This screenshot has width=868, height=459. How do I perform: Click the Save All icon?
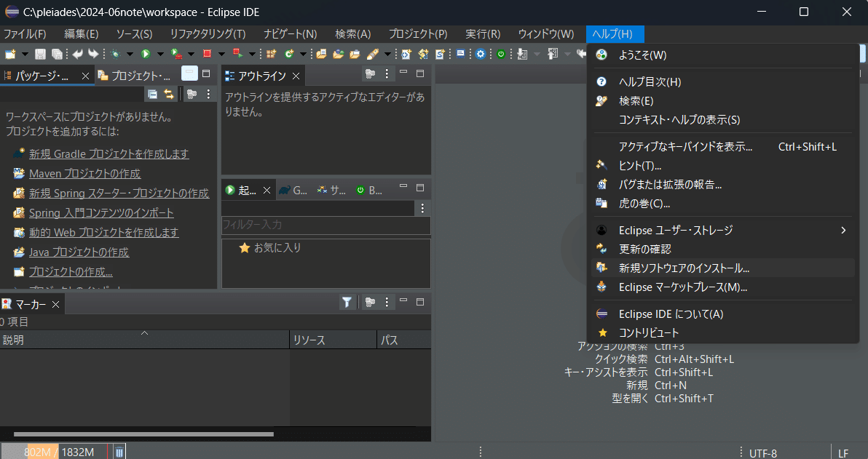point(57,54)
